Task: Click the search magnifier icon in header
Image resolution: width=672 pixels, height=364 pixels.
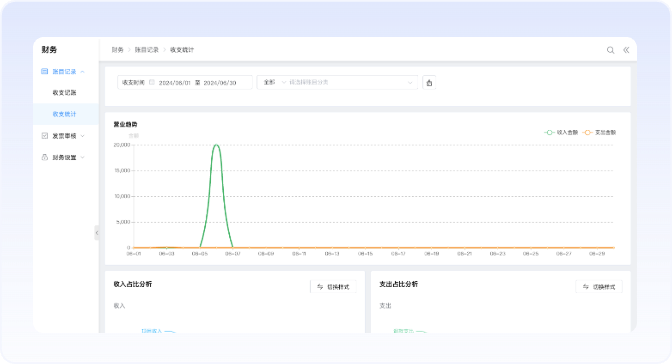Action: tap(610, 50)
